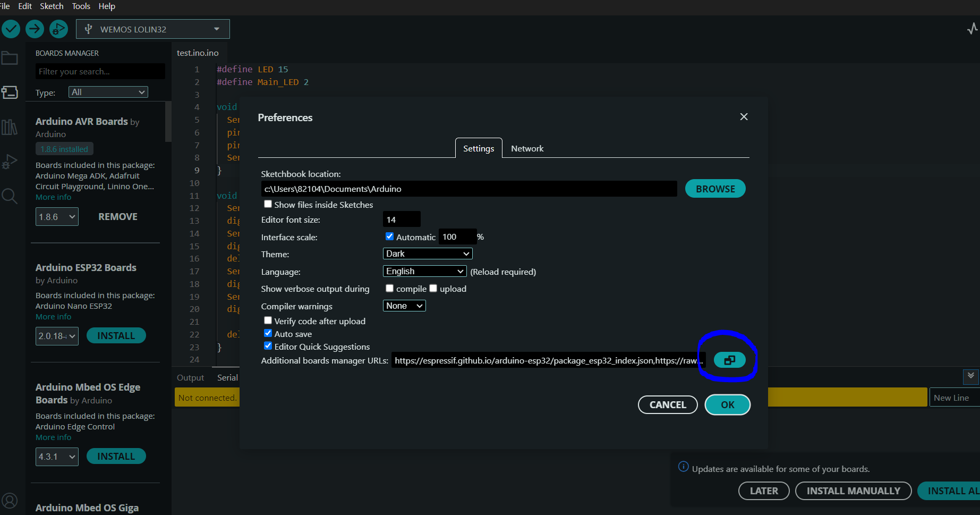Image resolution: width=980 pixels, height=515 pixels.
Task: Expand the WEMOS LOLIN32 board selector
Action: [x=153, y=29]
